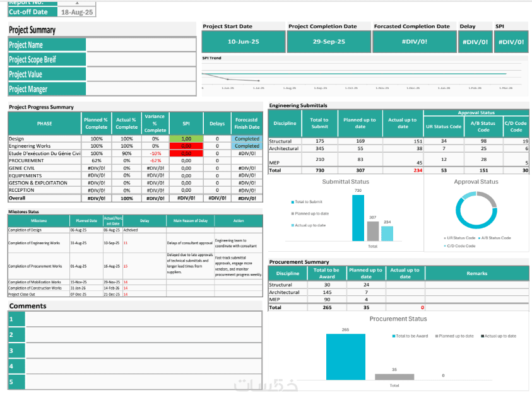Select the GESTION & EXPLOITATION row
Image resolution: width=532 pixels, height=400 pixels.
click(x=136, y=183)
